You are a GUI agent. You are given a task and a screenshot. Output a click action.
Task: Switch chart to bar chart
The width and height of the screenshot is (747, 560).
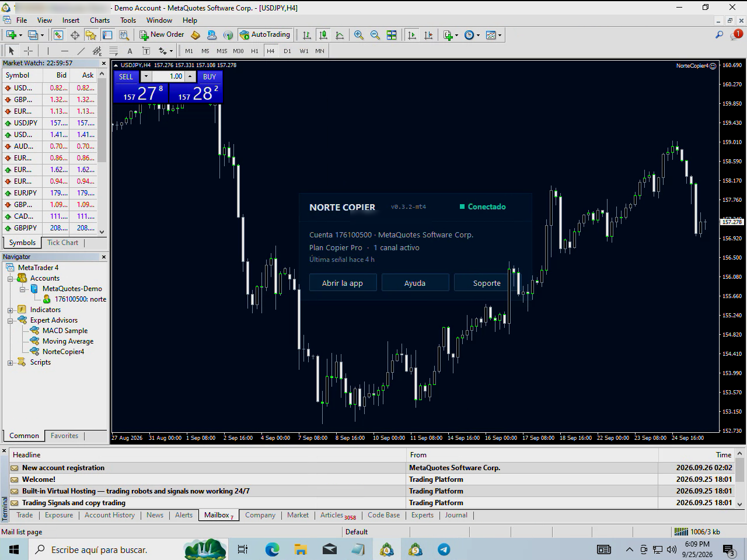coord(307,35)
